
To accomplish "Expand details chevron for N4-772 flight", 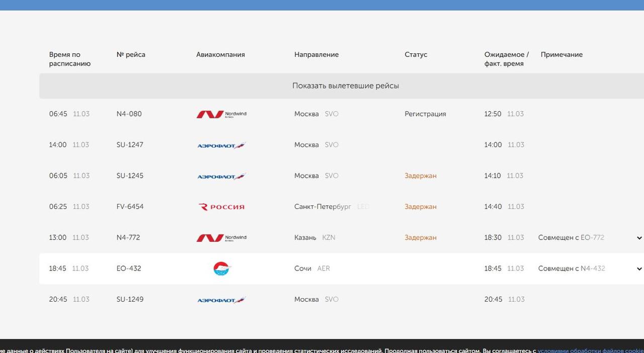I will 639,238.
